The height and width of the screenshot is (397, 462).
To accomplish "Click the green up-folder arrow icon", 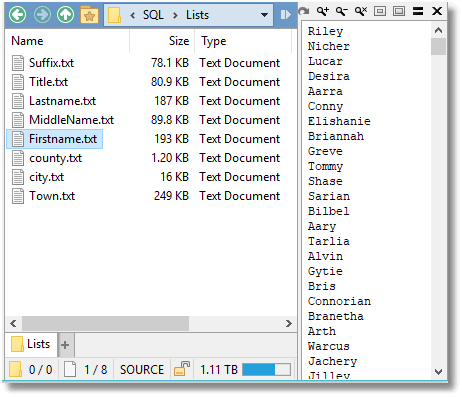I will tap(65, 15).
